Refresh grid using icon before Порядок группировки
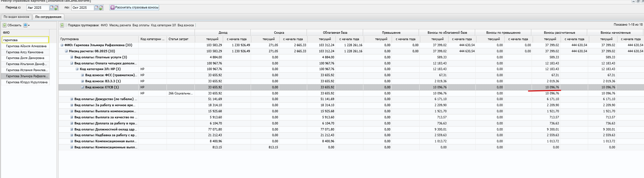The image size is (644, 178). click(x=62, y=25)
